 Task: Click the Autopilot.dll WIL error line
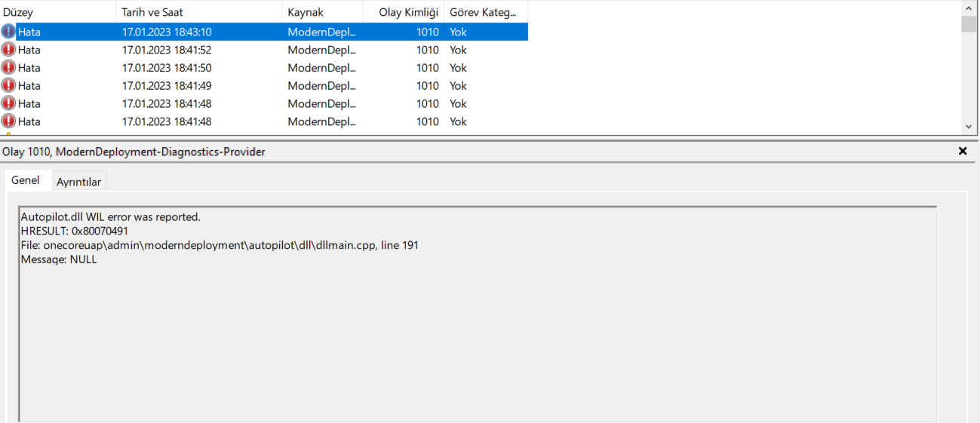[x=110, y=216]
